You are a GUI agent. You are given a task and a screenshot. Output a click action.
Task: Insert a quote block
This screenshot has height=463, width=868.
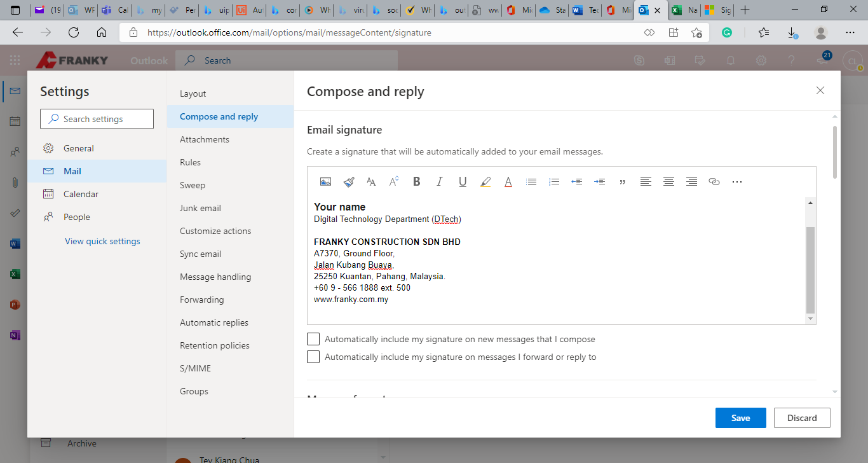coord(623,182)
